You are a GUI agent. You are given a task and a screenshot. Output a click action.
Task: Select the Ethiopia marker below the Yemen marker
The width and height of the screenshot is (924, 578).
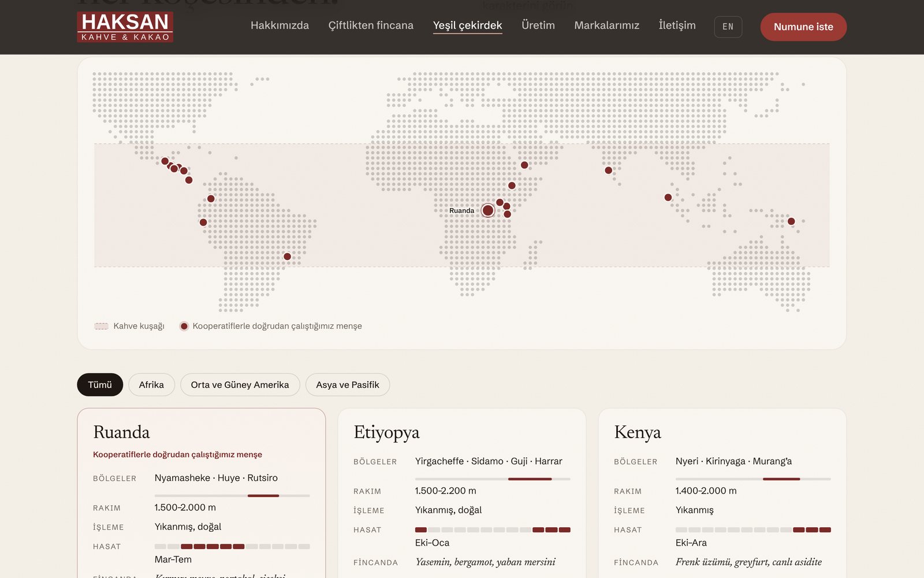(x=512, y=186)
